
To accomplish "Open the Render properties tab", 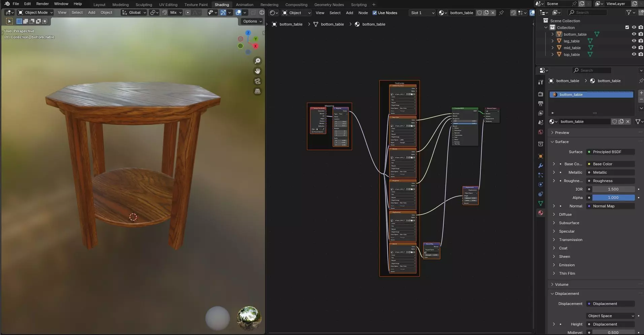I will click(x=541, y=94).
